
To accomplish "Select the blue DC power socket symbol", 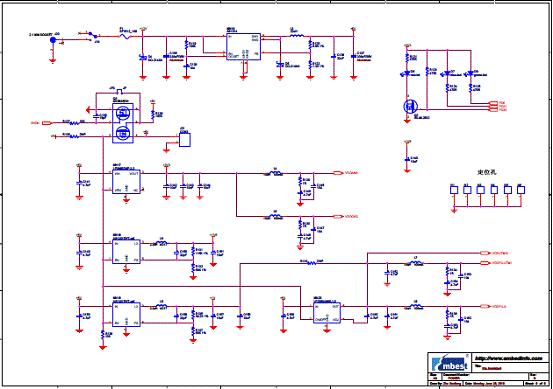I will click(53, 40).
